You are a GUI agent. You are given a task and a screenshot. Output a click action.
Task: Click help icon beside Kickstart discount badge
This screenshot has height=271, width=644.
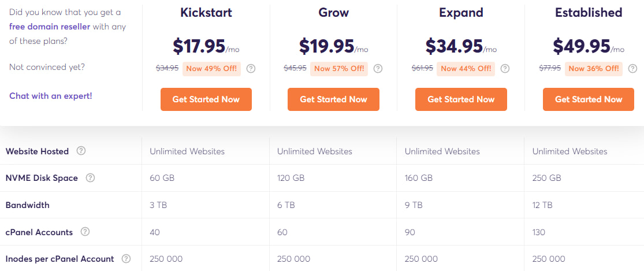[x=251, y=69]
